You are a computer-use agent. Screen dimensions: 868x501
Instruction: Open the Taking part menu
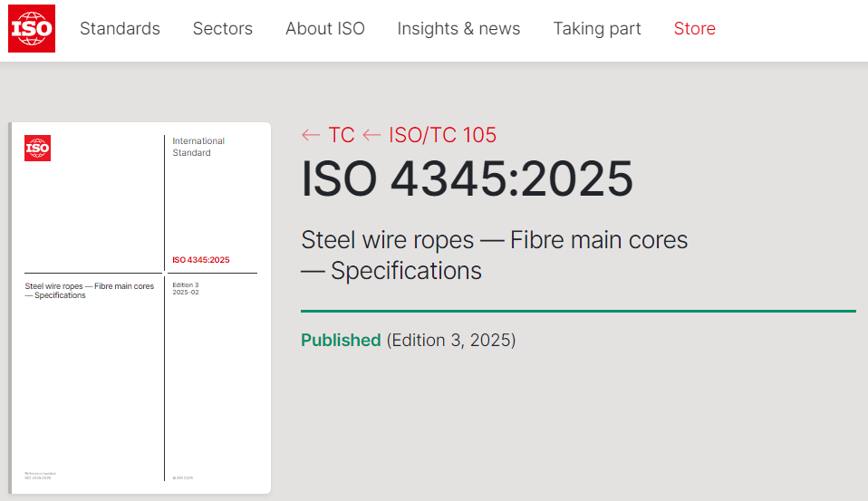pos(596,29)
